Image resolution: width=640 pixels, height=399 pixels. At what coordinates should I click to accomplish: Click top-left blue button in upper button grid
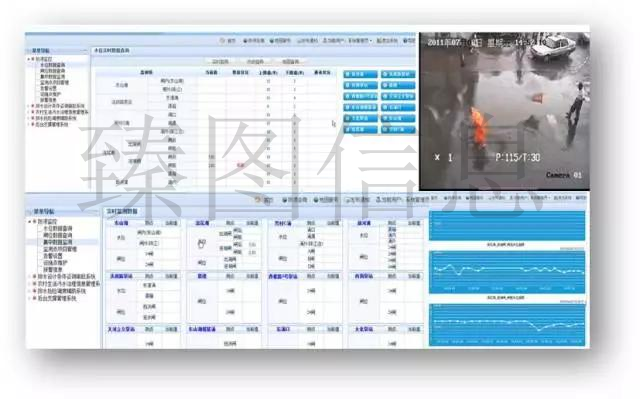[x=360, y=74]
